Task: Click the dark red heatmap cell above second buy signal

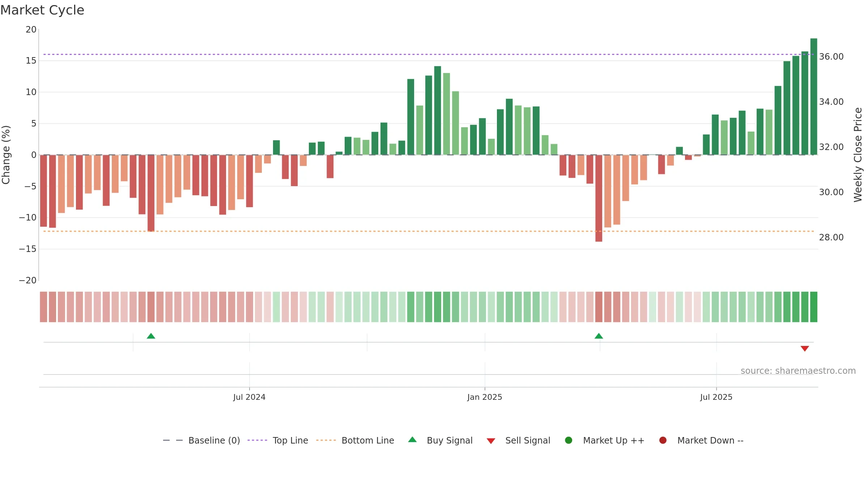Action: pos(599,307)
